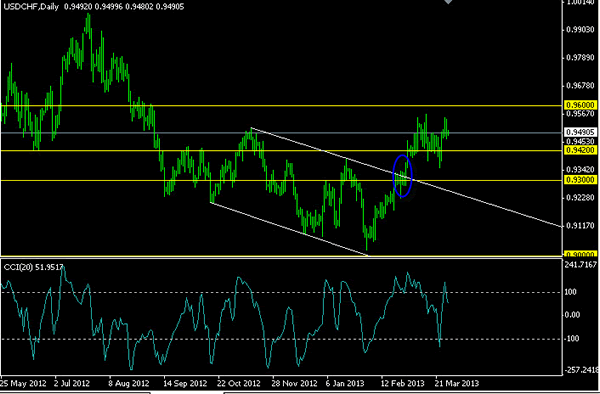Screen dimensions: 600x394
Task: Click the CCI(20) 51.9517 indicator label
Action: [x=33, y=267]
